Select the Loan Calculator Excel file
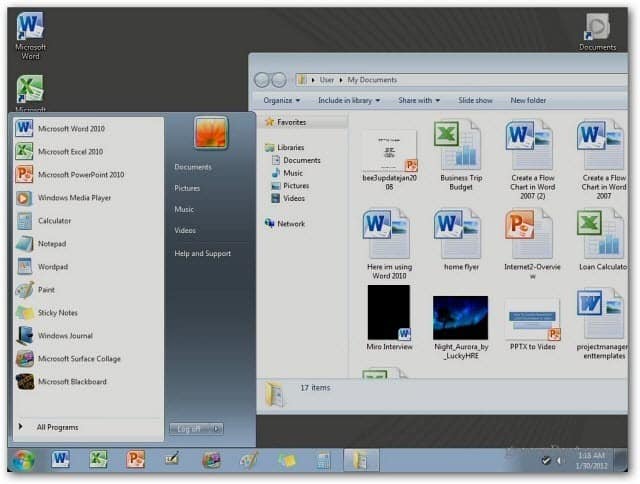640x484 pixels. click(x=602, y=240)
